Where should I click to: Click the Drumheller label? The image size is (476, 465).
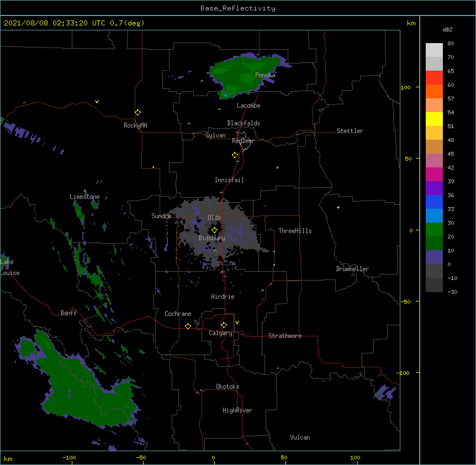[352, 269]
